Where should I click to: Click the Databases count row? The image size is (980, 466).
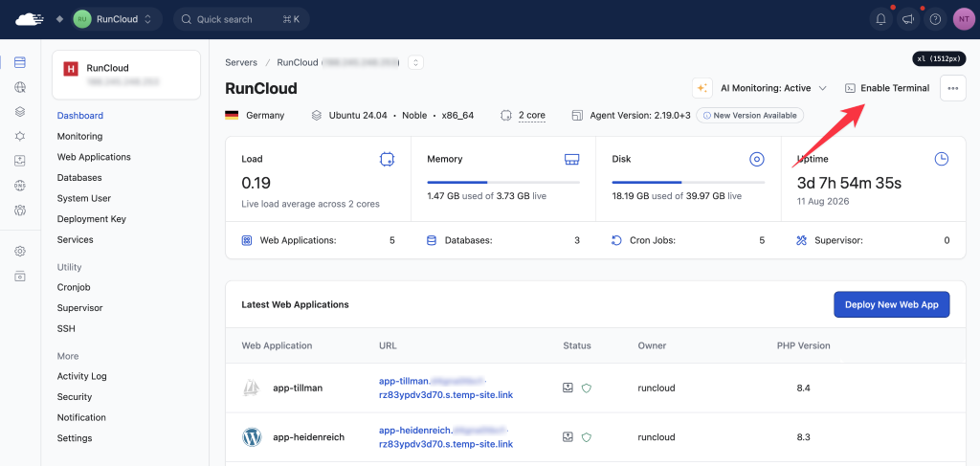(x=503, y=240)
